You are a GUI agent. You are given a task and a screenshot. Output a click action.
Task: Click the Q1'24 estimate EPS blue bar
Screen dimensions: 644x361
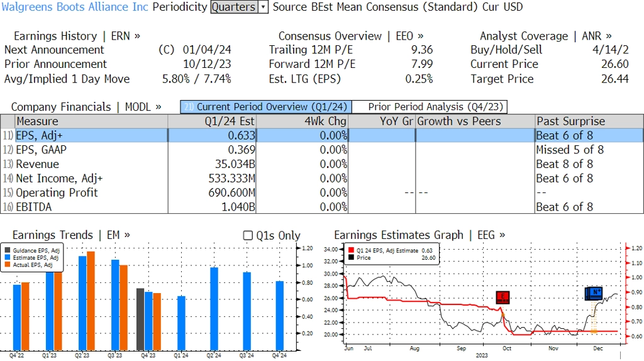[181, 323]
